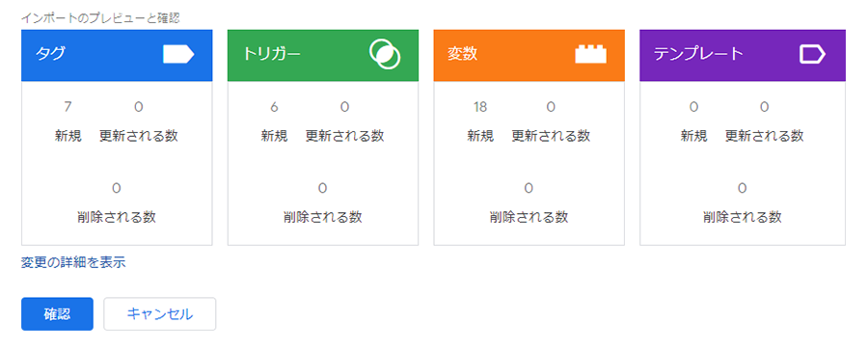Click the 6 new triggers count

(274, 107)
